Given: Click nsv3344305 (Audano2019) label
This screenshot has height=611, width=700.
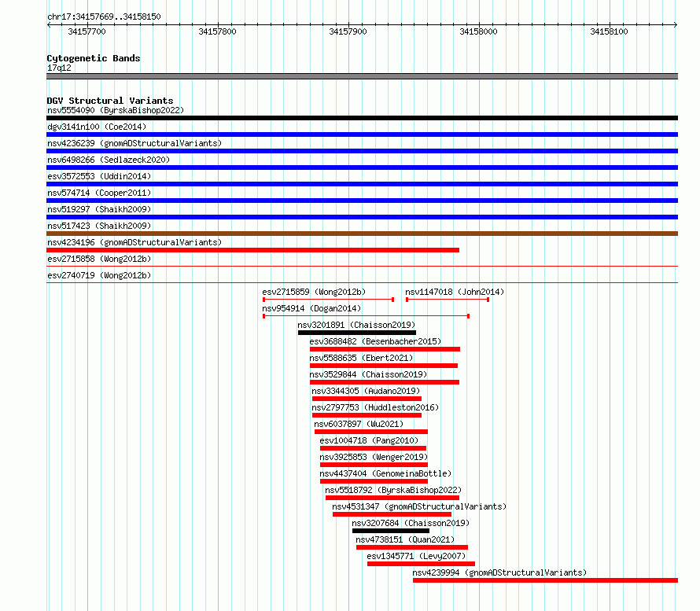Looking at the screenshot, I should pos(366,391).
